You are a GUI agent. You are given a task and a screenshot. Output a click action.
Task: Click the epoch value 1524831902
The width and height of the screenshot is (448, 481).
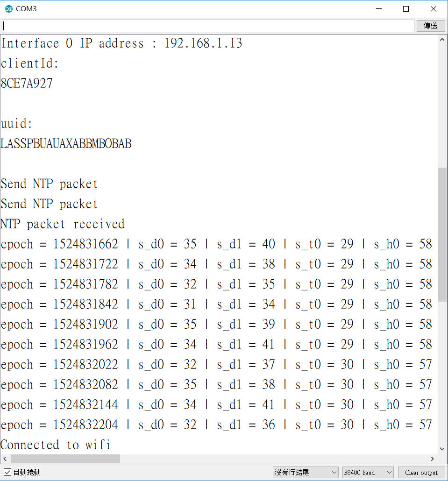point(85,325)
